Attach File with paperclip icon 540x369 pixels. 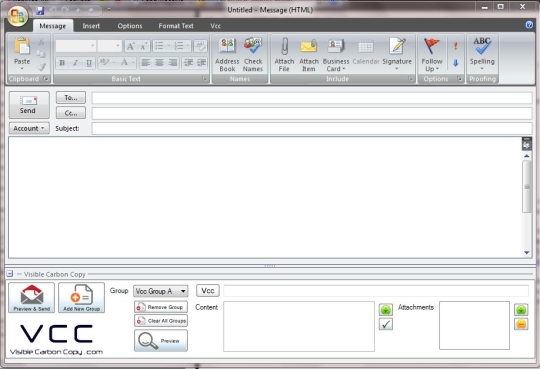point(284,54)
